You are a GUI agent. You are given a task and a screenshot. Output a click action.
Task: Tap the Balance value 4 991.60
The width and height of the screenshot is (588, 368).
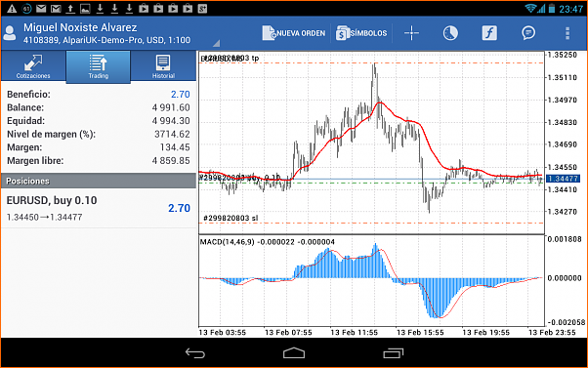(x=171, y=107)
